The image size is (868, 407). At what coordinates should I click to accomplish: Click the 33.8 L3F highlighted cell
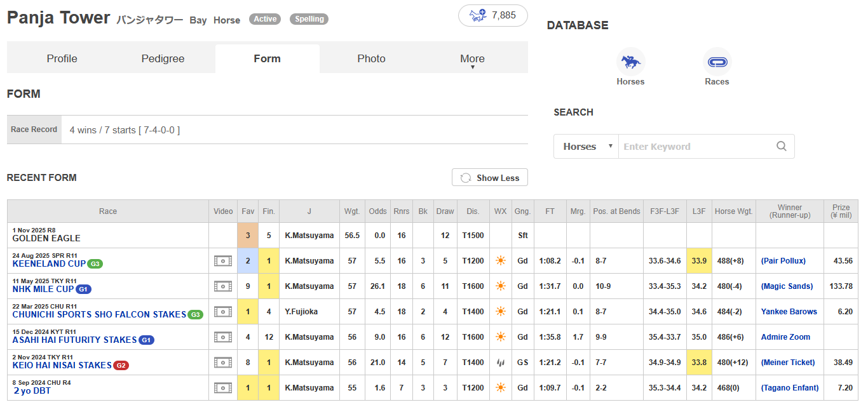tap(699, 363)
